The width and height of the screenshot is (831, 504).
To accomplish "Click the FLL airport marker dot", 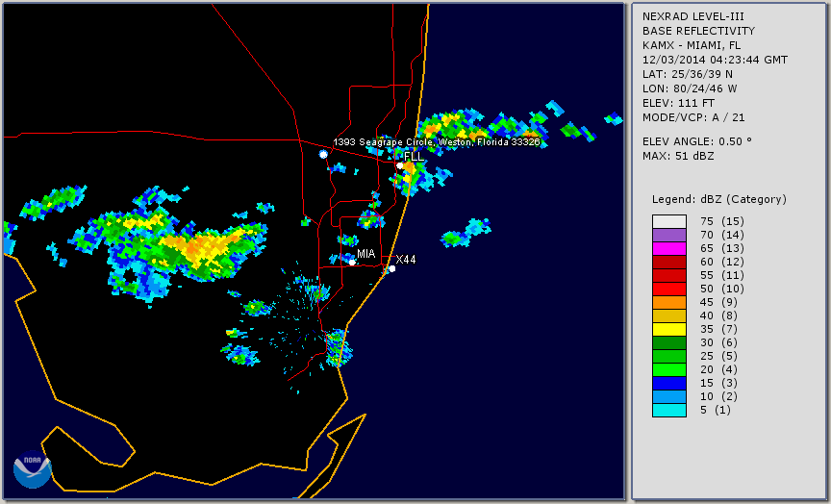I will point(400,165).
